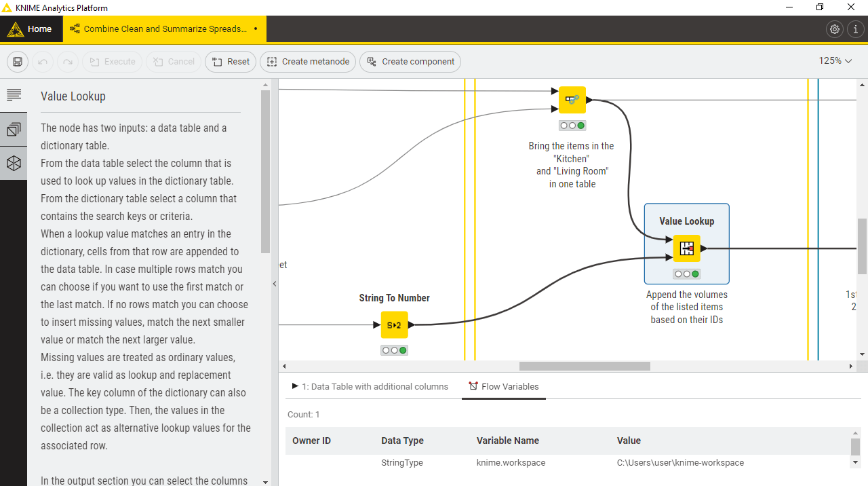Click the canvas horizontal scrollbar thumb
Image resolution: width=868 pixels, height=486 pixels.
point(585,366)
